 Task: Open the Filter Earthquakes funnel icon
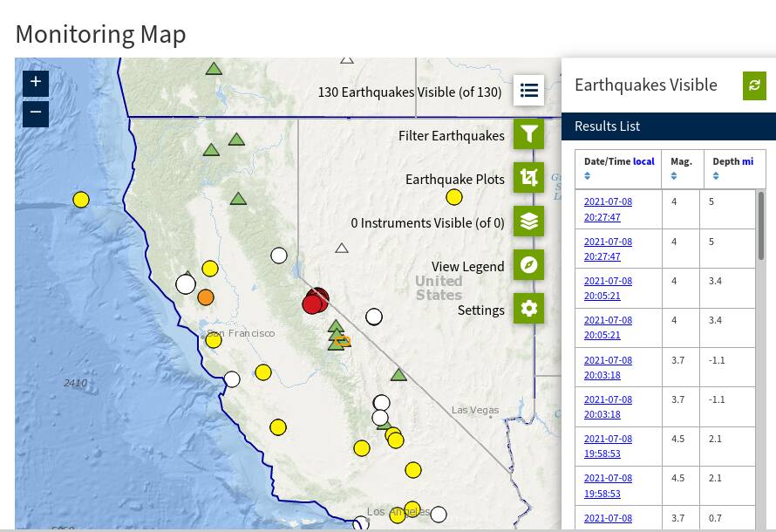pos(528,133)
